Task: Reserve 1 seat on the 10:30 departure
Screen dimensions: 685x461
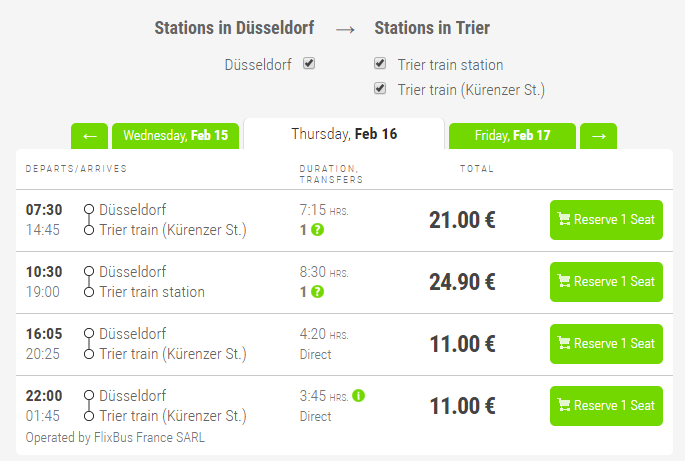Action: point(606,282)
